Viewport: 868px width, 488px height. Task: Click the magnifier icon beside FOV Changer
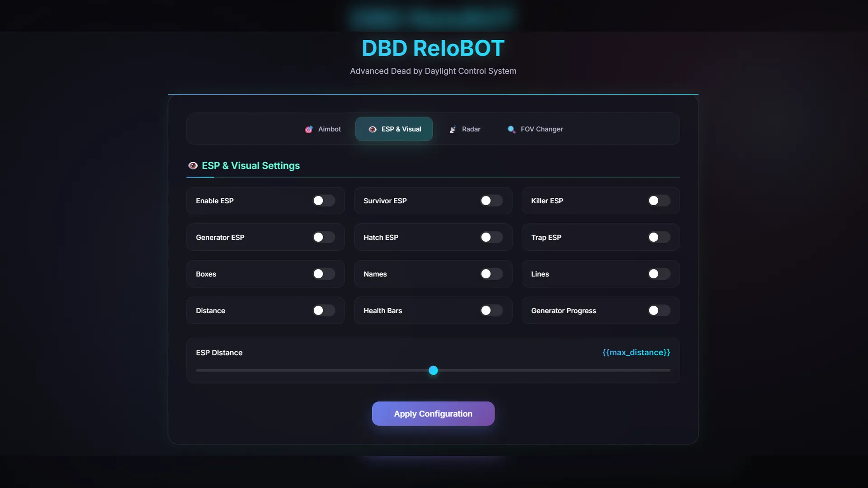click(511, 130)
